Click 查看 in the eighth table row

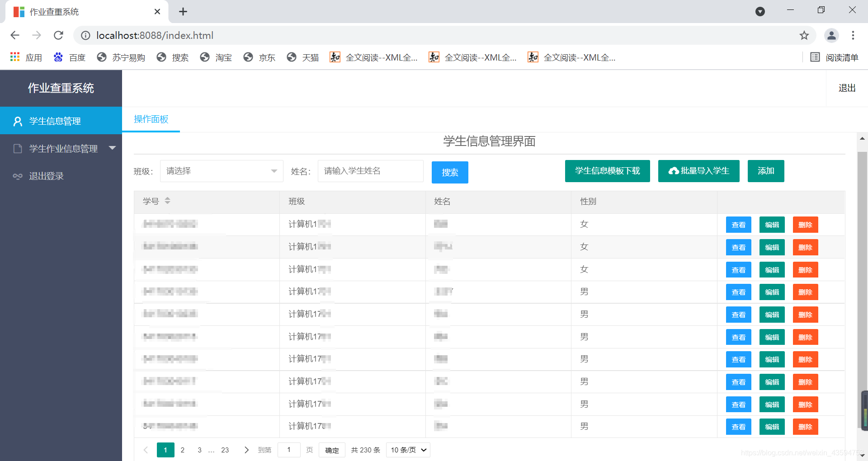click(x=739, y=382)
